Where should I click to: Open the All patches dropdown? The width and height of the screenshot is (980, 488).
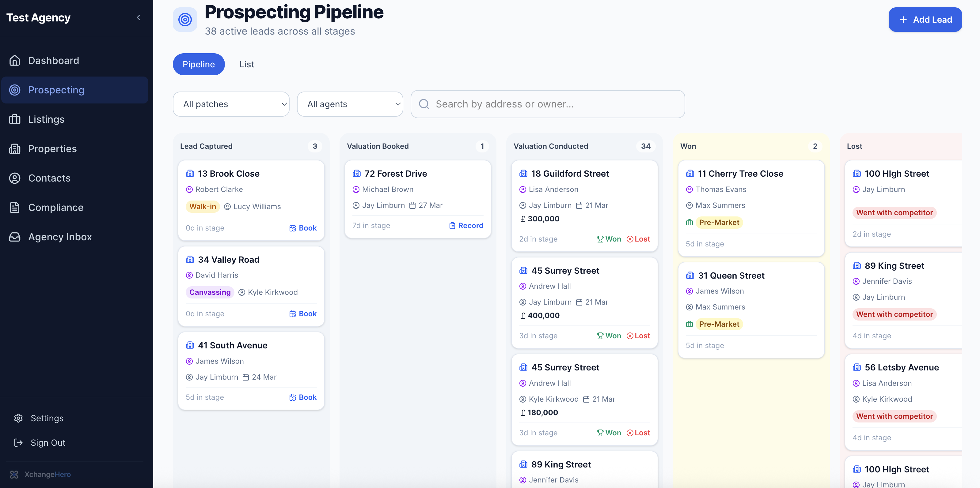tap(231, 104)
